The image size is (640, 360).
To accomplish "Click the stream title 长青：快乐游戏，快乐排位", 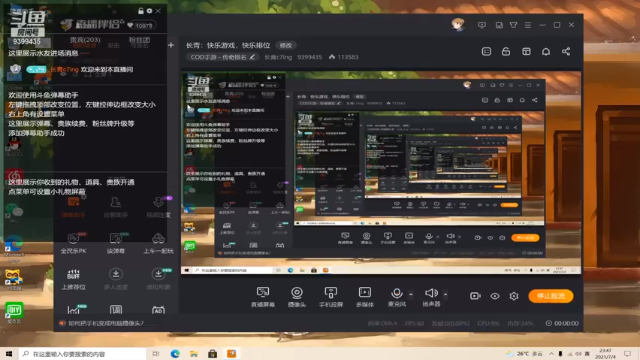I will [x=228, y=45].
